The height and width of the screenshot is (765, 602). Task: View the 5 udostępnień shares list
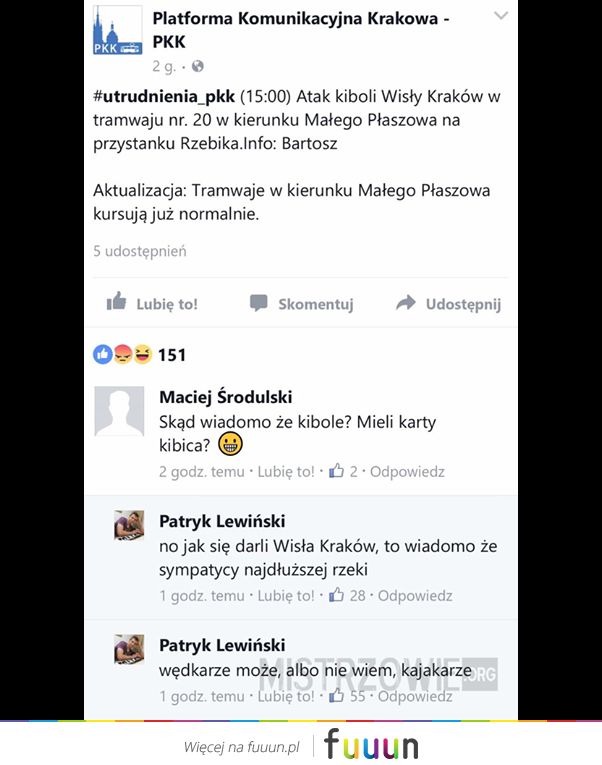pyautogui.click(x=140, y=251)
